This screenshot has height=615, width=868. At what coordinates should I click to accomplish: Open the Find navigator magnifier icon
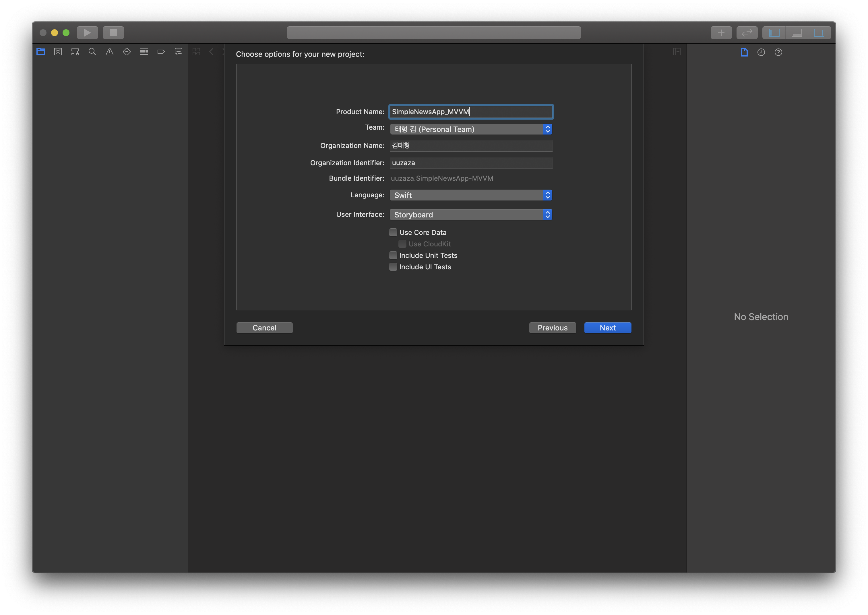tap(92, 52)
